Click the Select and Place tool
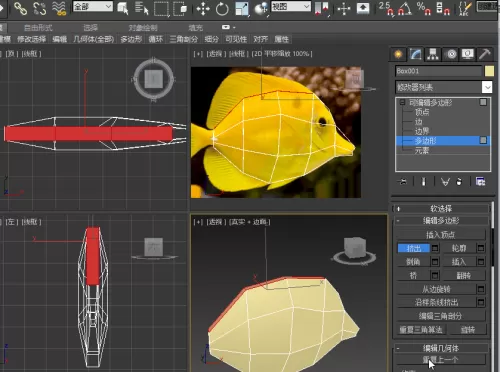This screenshot has height=372, width=500. pos(261,9)
